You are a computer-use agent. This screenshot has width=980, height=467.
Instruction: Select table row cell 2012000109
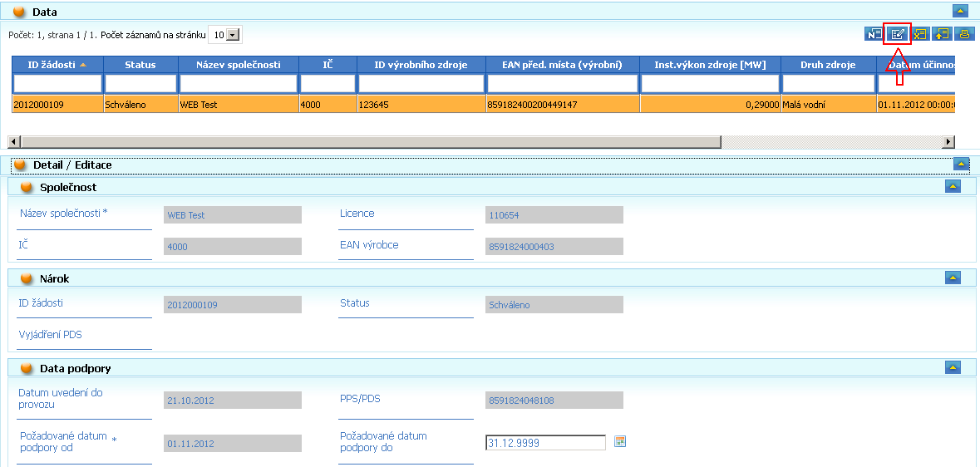point(57,105)
